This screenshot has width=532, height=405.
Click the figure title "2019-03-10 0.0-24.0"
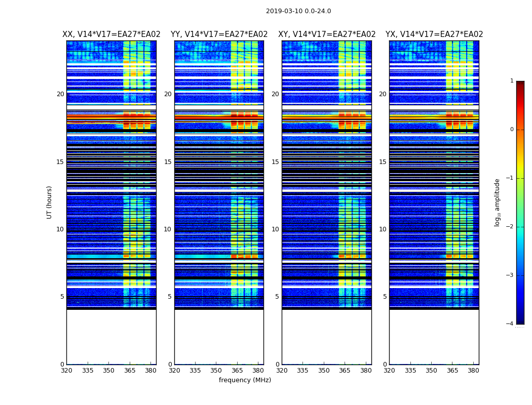298,11
